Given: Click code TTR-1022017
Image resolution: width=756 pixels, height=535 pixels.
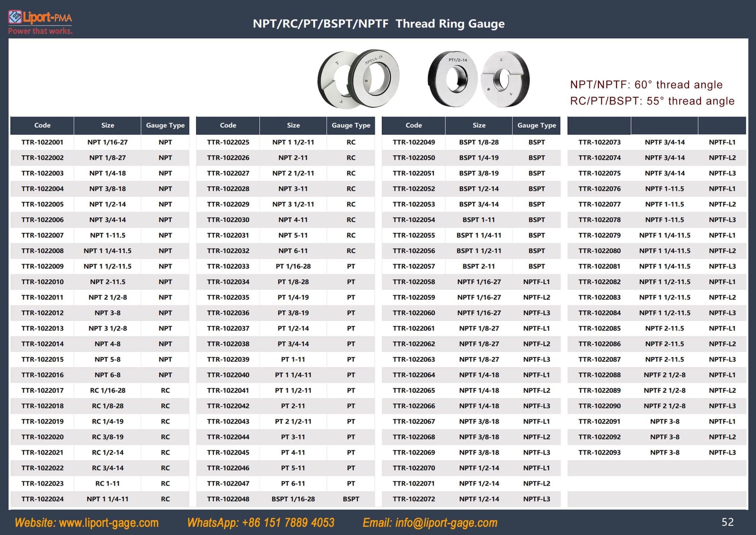Looking at the screenshot, I should (43, 390).
